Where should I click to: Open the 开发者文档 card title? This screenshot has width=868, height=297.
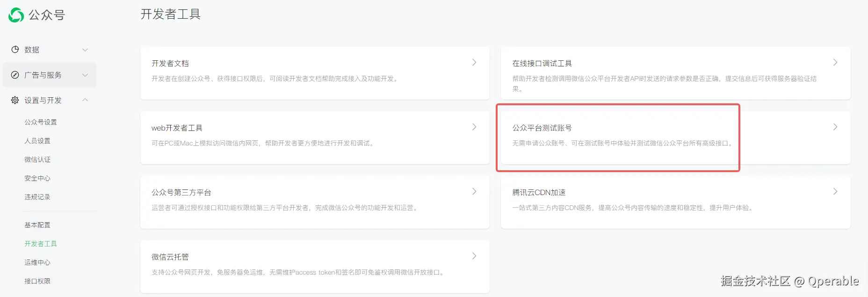tap(170, 63)
